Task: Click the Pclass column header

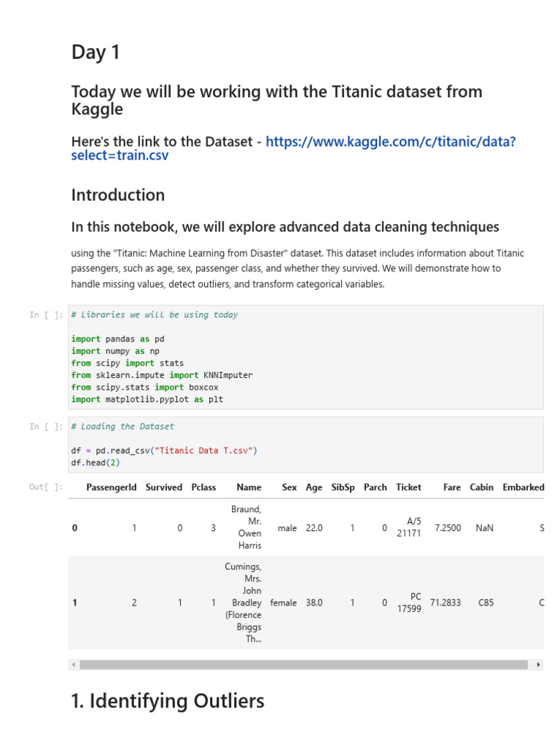Action: (203, 487)
